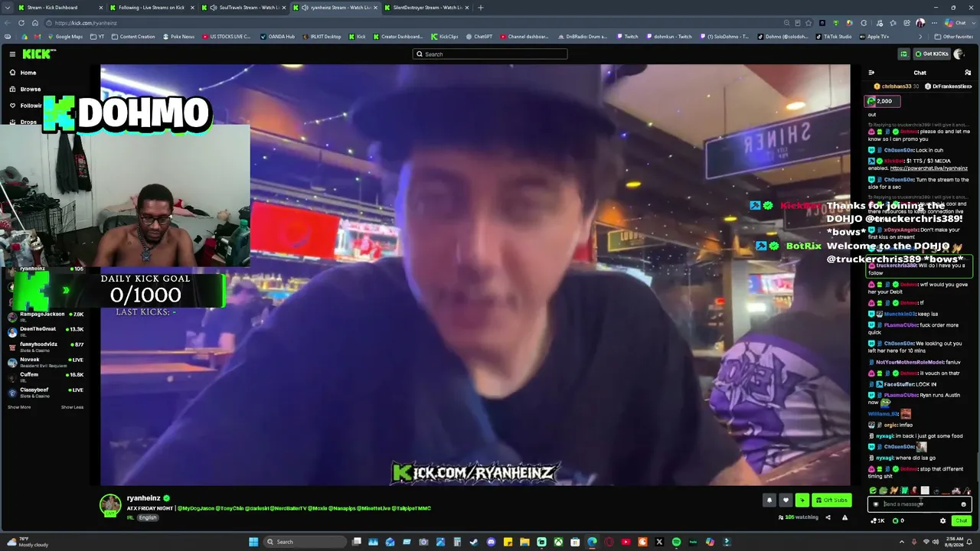This screenshot has height=551, width=980.
Task: Open the Windows Start menu
Action: point(253,542)
